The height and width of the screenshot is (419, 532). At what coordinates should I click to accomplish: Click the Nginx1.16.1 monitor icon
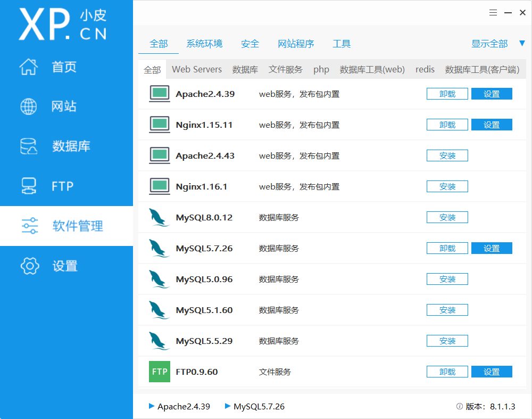click(160, 186)
